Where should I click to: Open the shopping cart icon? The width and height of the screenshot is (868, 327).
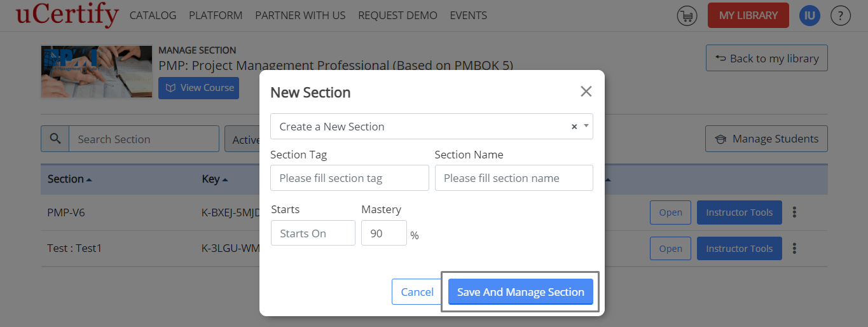[687, 15]
